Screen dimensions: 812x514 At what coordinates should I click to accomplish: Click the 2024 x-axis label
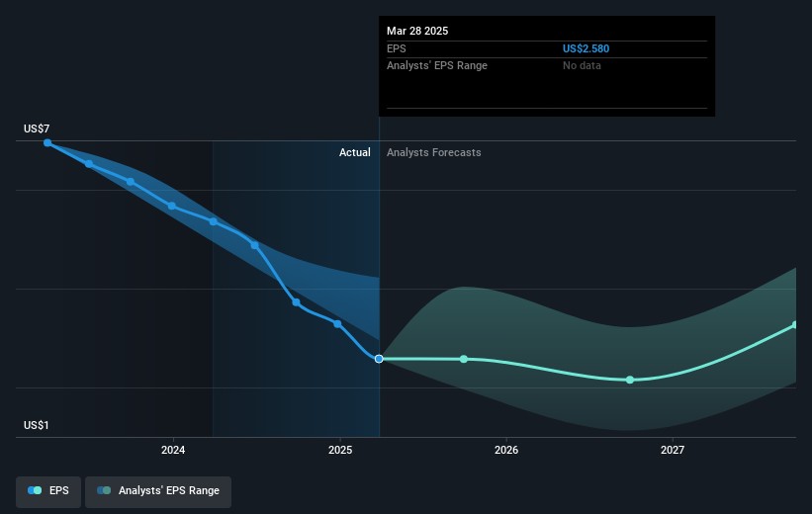[173, 451]
